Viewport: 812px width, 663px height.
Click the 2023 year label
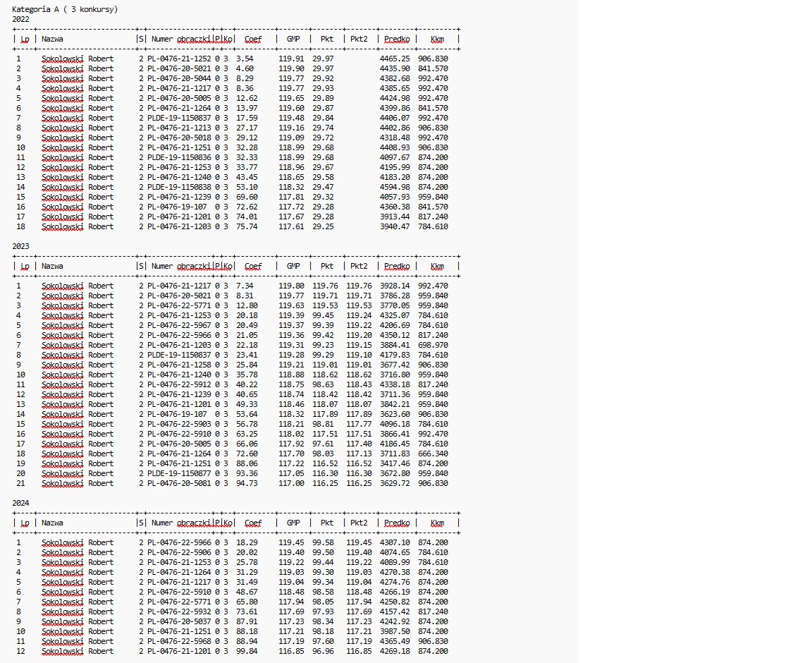[x=20, y=246]
